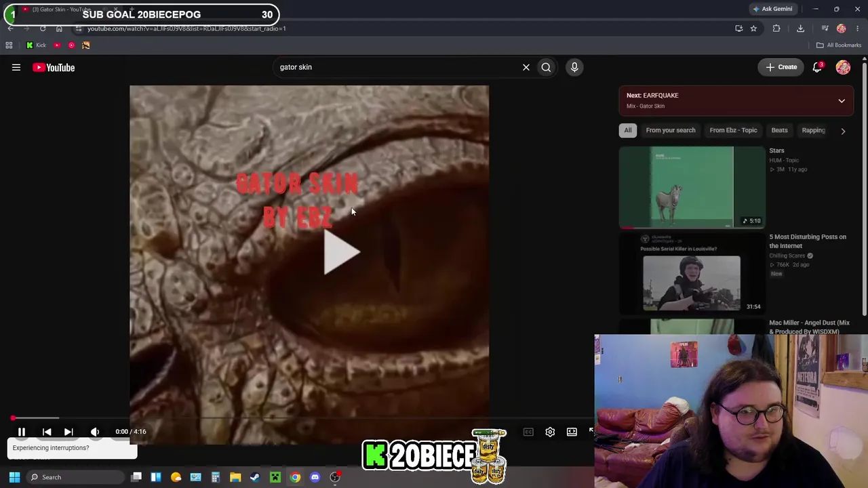The width and height of the screenshot is (868, 488).
Task: Select the 'Rapping' filter chip
Action: coord(813,130)
